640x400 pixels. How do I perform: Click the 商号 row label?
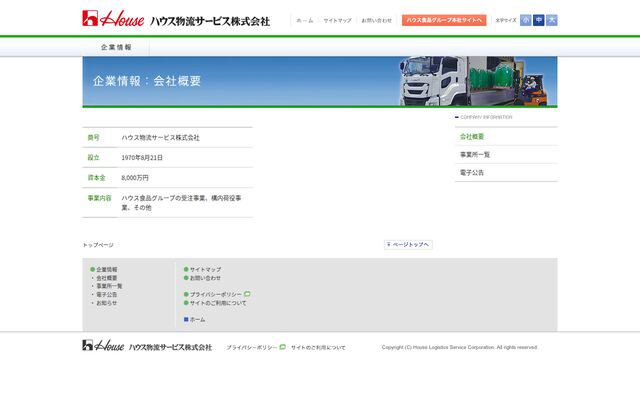(93, 138)
